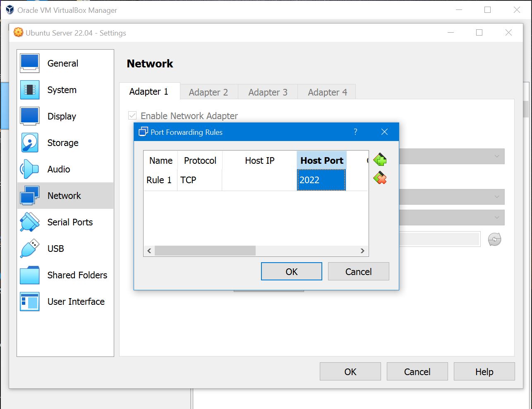Open Audio settings category
The height and width of the screenshot is (409, 532).
click(65, 169)
